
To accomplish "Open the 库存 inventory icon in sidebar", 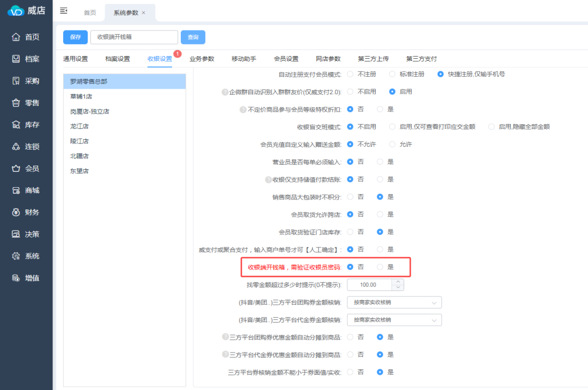I will (x=16, y=125).
